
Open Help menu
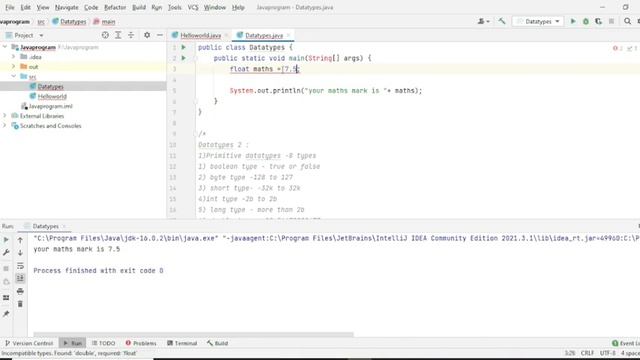point(238,7)
